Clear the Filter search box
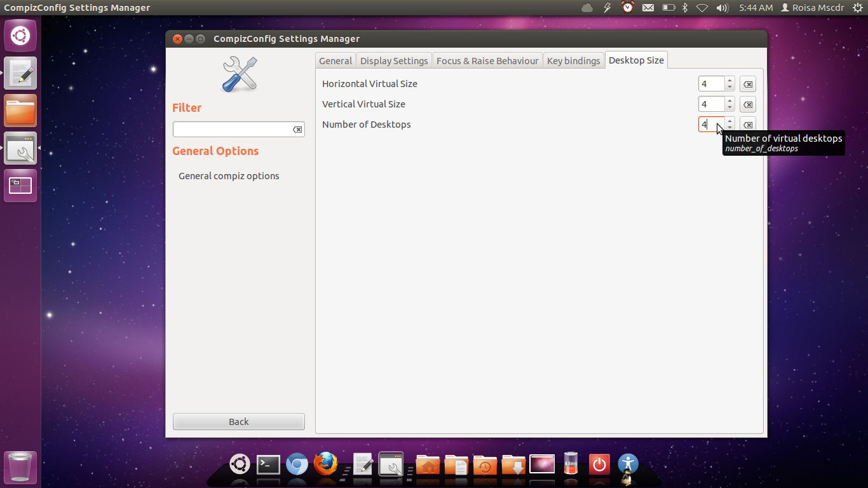This screenshot has width=868, height=488. coord(297,130)
